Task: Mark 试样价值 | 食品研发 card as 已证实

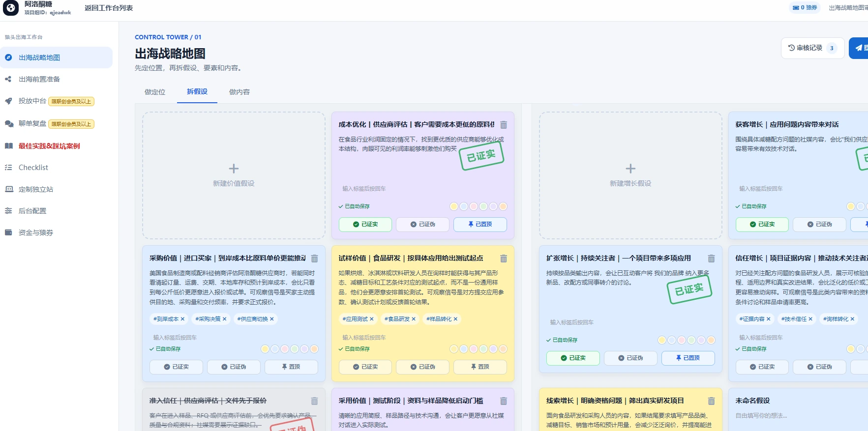Action: click(x=365, y=367)
